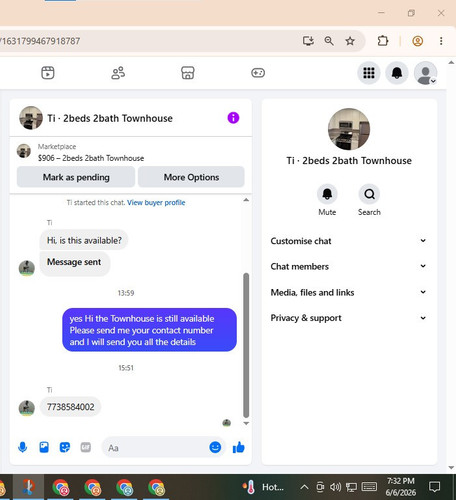The width and height of the screenshot is (456, 500).
Task: Attach a photo with the image icon
Action: pyautogui.click(x=44, y=447)
